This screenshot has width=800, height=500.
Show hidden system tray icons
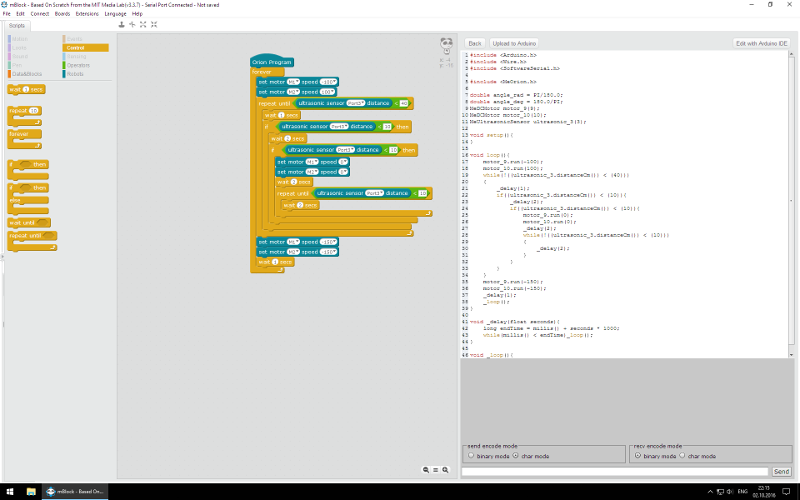click(710, 492)
